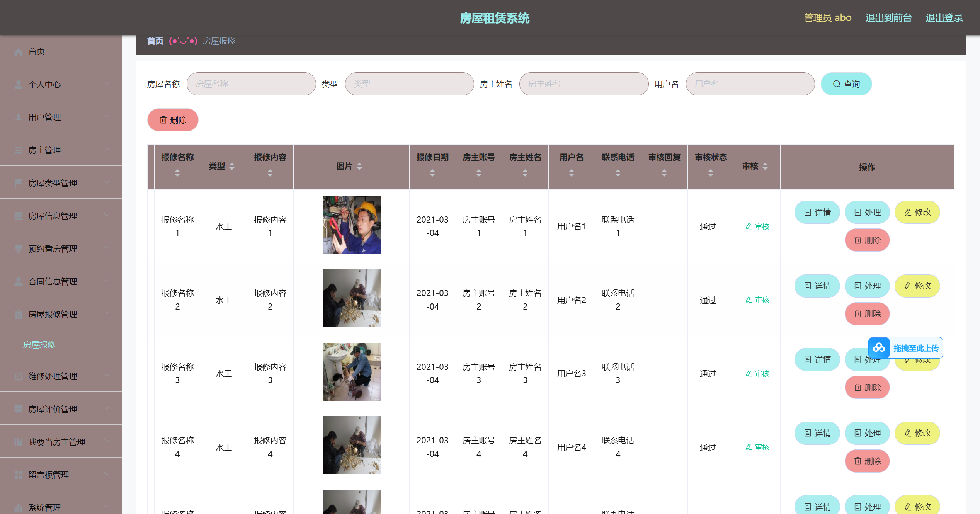Viewport: 980px width, 514px height.
Task: Sort by 图片 column arrows
Action: coord(359,167)
